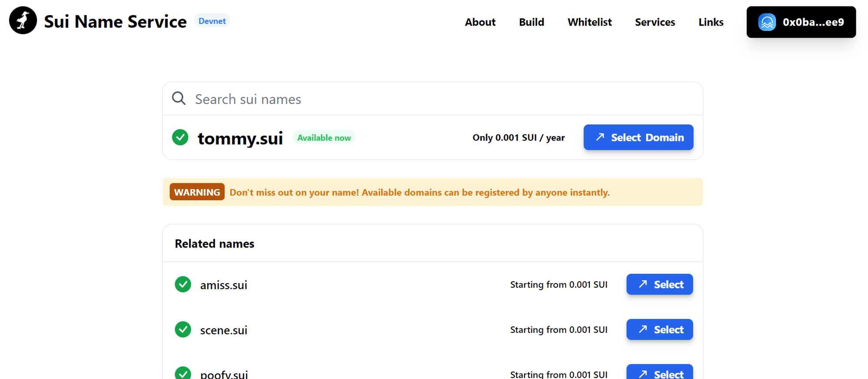The image size is (868, 379).
Task: Select the scene.sui domain
Action: (660, 330)
